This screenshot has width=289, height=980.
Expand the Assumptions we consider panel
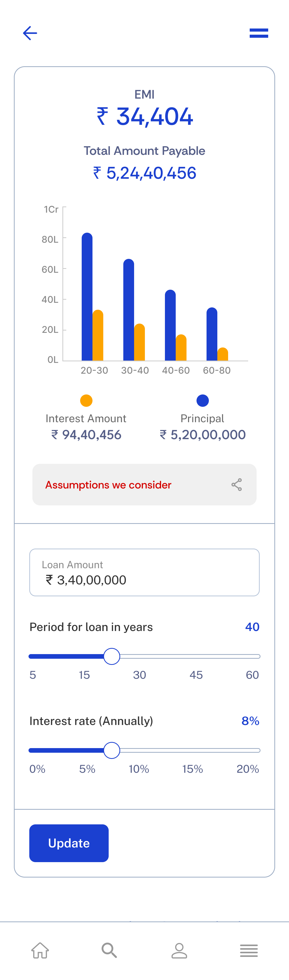(x=144, y=485)
